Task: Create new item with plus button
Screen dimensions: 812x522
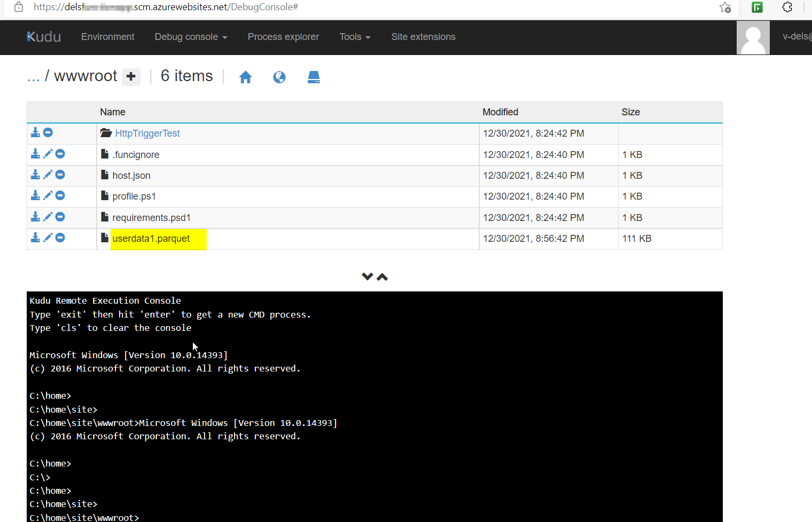Action: tap(131, 77)
